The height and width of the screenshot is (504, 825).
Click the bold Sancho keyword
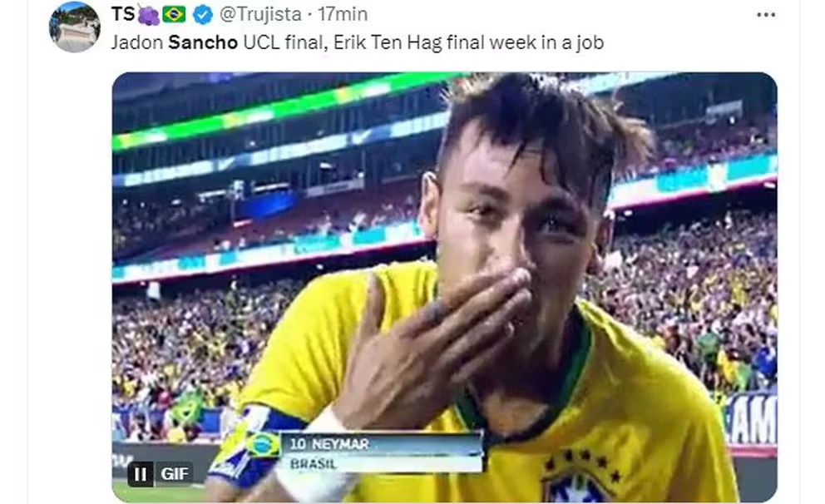tap(203, 42)
